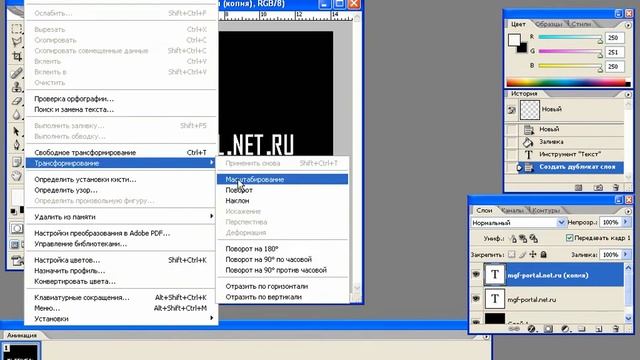Select the Crop tool
640x360 pixels.
coord(17,56)
